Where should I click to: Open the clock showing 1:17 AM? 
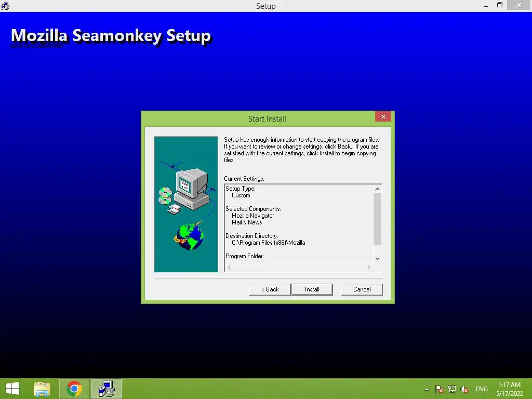coord(510,389)
